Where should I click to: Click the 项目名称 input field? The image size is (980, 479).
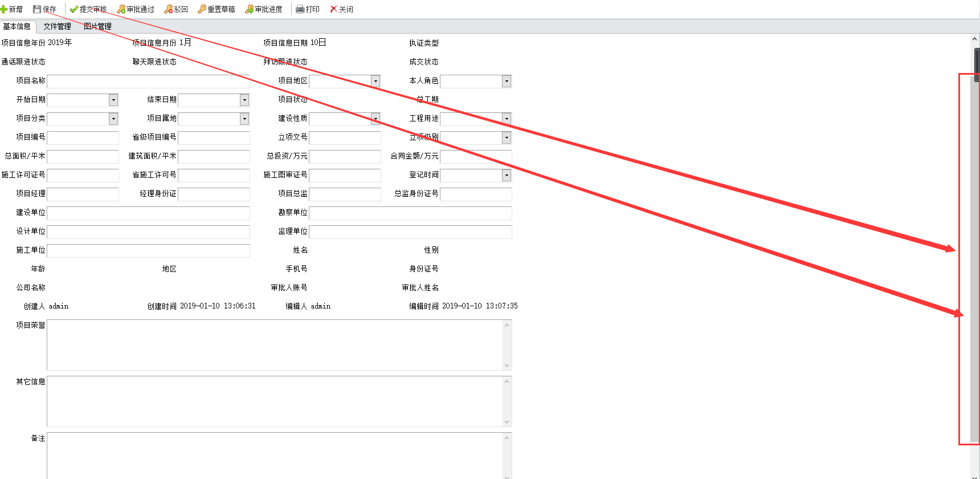tap(148, 81)
